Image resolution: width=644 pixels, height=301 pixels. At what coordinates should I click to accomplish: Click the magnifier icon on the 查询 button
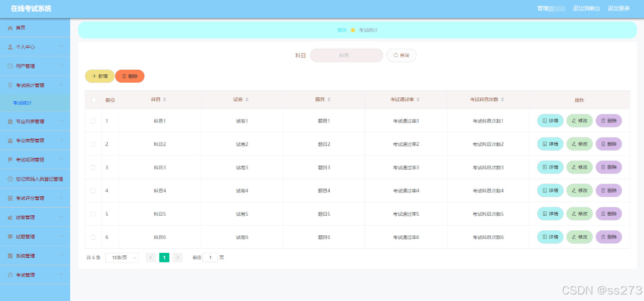tap(395, 55)
